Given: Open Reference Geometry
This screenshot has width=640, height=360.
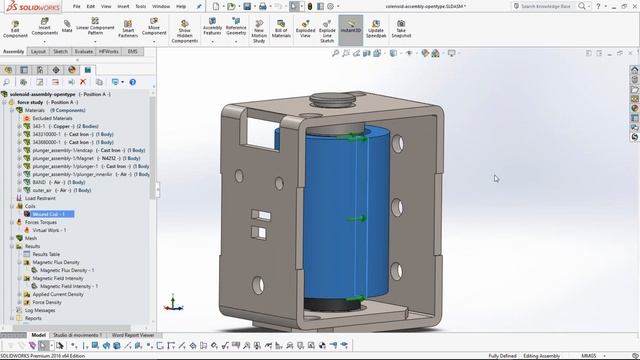Looking at the screenshot, I should [x=236, y=27].
